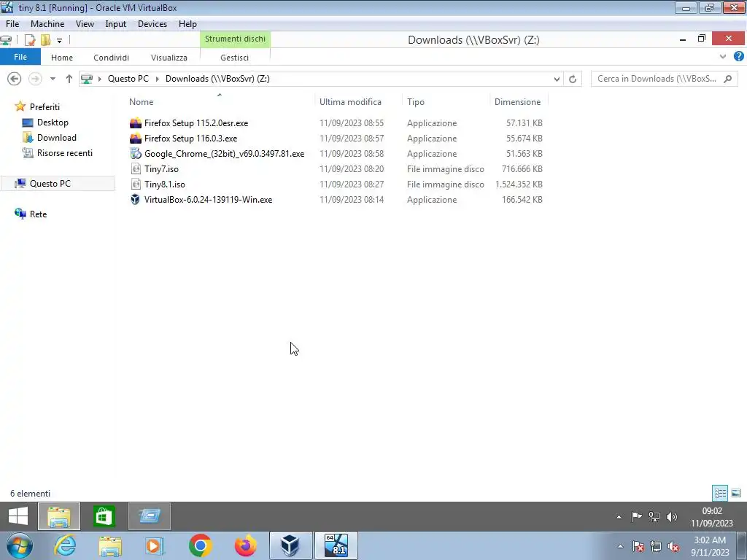Click the Explorer back navigation arrow
Screen dimensions: 747x560
(x=15, y=79)
